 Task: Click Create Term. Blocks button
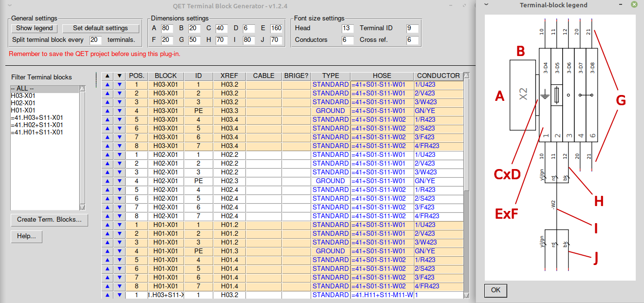click(49, 220)
